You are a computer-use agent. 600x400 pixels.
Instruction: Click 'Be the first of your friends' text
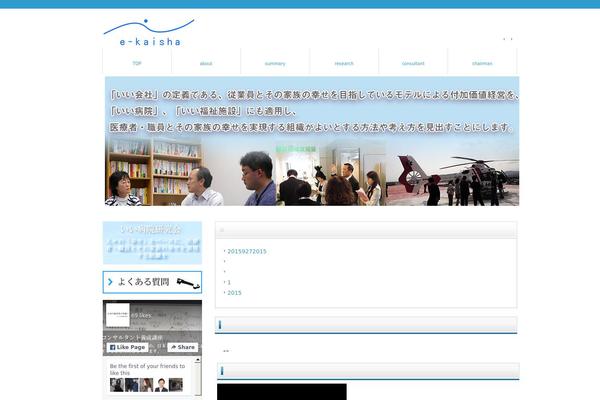(x=147, y=369)
